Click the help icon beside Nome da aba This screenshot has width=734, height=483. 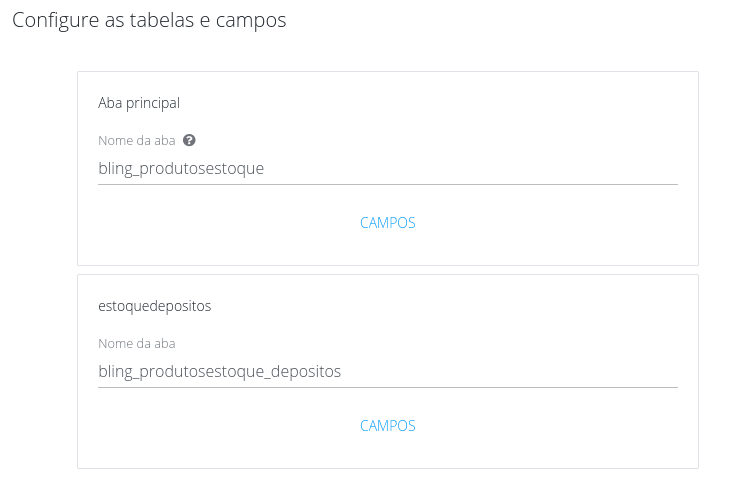click(189, 141)
